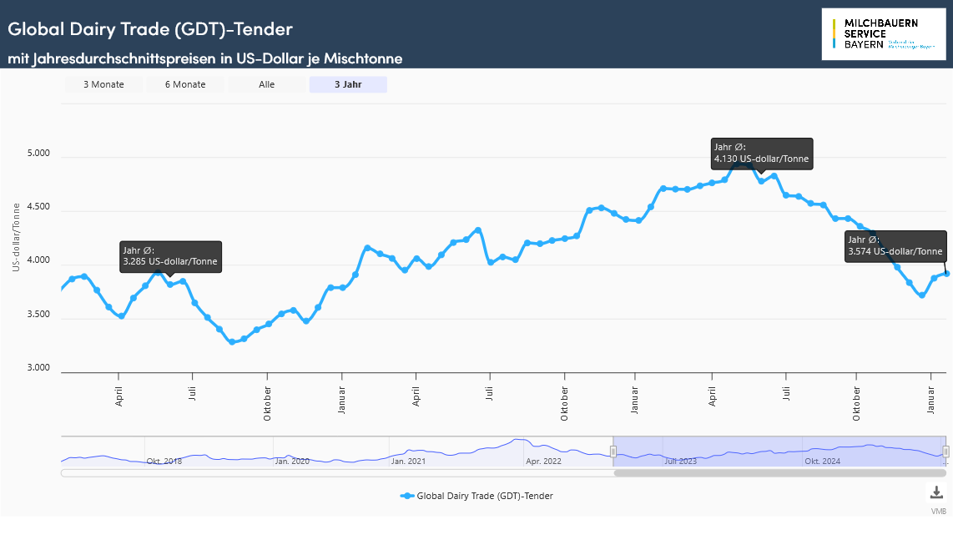Click Jan. 2021 area in navigator
Image resolution: width=953 pixels, height=560 pixels.
click(408, 461)
